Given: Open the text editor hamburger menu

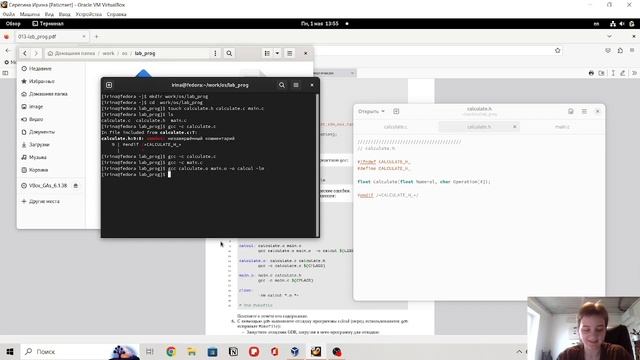Looking at the screenshot, I should (584, 111).
